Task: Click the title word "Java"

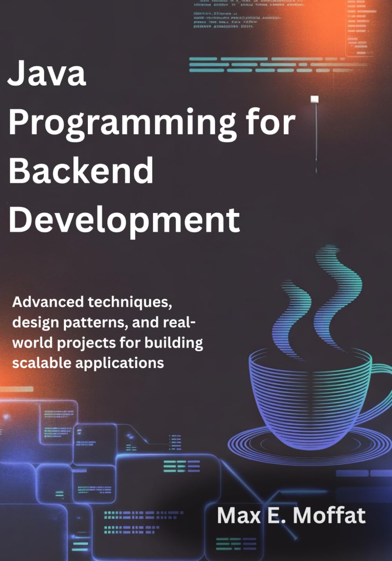Action: [x=47, y=73]
